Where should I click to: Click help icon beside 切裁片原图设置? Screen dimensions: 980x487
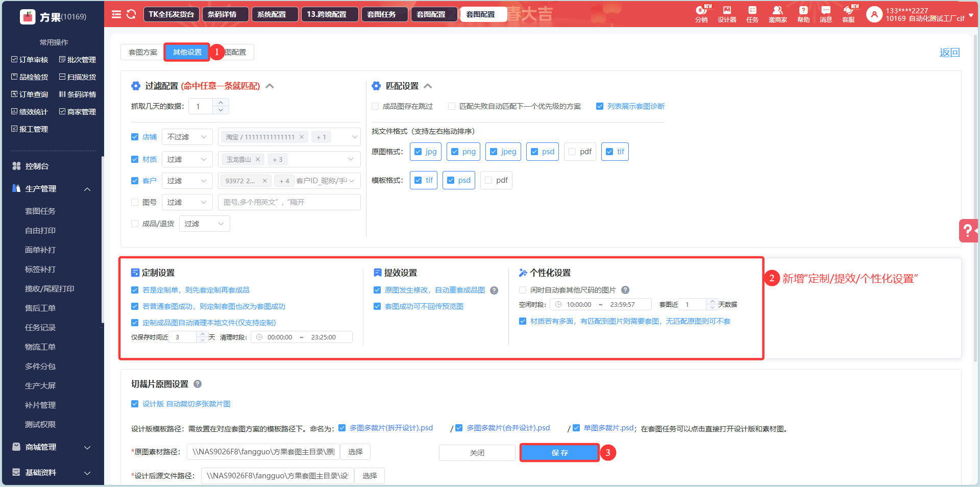[198, 384]
